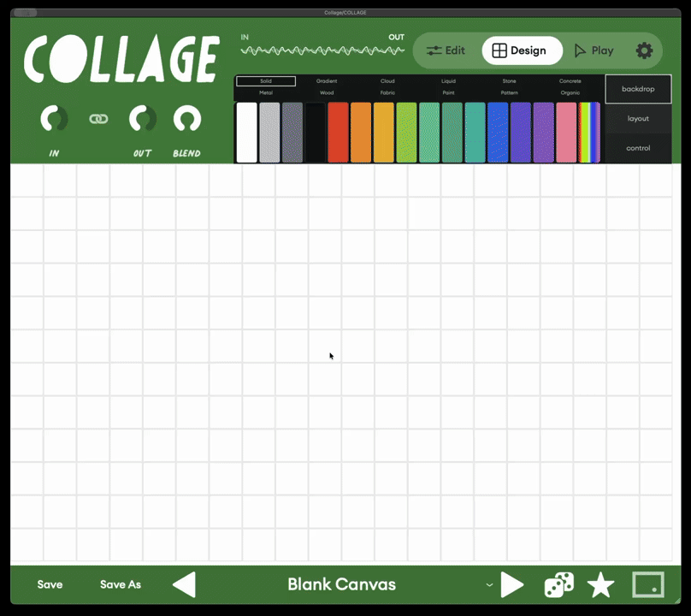This screenshot has width=691, height=616.
Task: Pick the black color swatch
Action: click(315, 133)
